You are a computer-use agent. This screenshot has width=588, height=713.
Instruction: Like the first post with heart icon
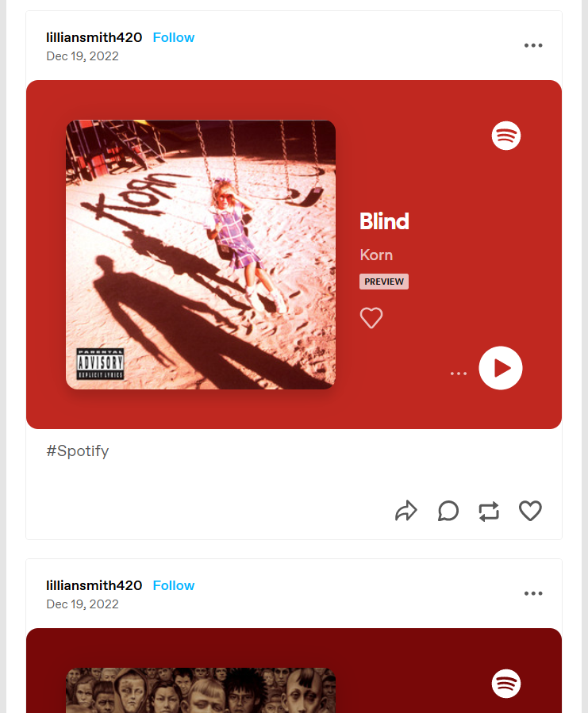pyautogui.click(x=530, y=511)
